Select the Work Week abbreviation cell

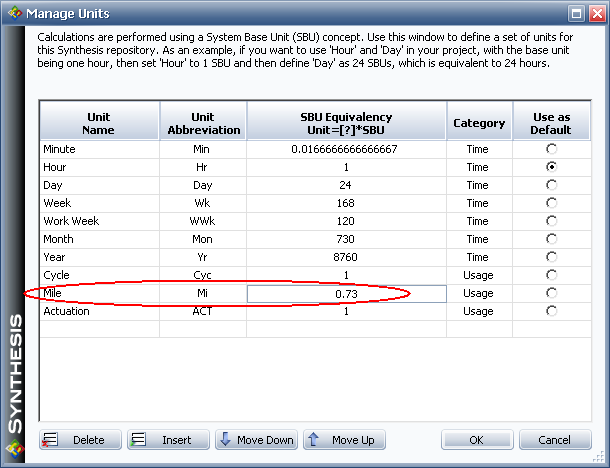(203, 221)
